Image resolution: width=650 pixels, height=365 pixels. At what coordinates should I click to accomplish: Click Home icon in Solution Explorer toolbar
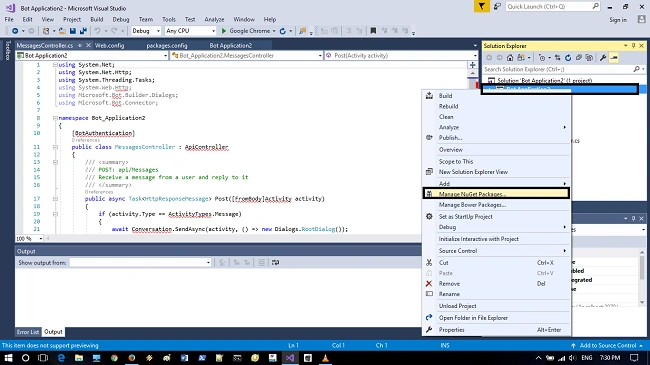point(510,58)
